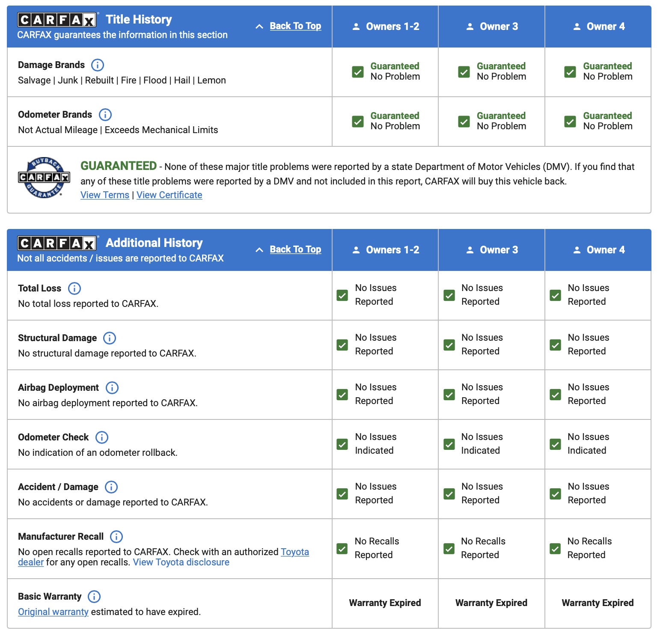Screen dimensions: 672x636
Task: Click Owner 4 person icon in Title History
Action: click(x=577, y=27)
